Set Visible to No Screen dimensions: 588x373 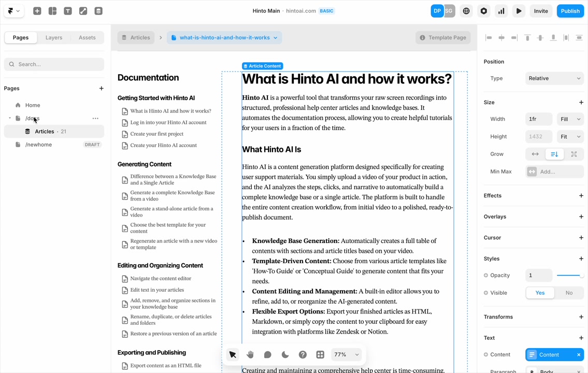click(569, 293)
